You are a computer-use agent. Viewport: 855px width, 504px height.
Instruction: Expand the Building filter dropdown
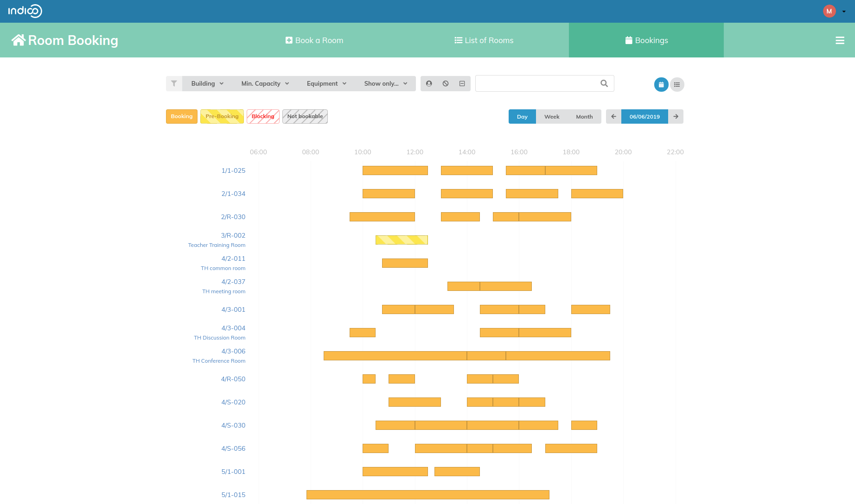[x=207, y=83]
